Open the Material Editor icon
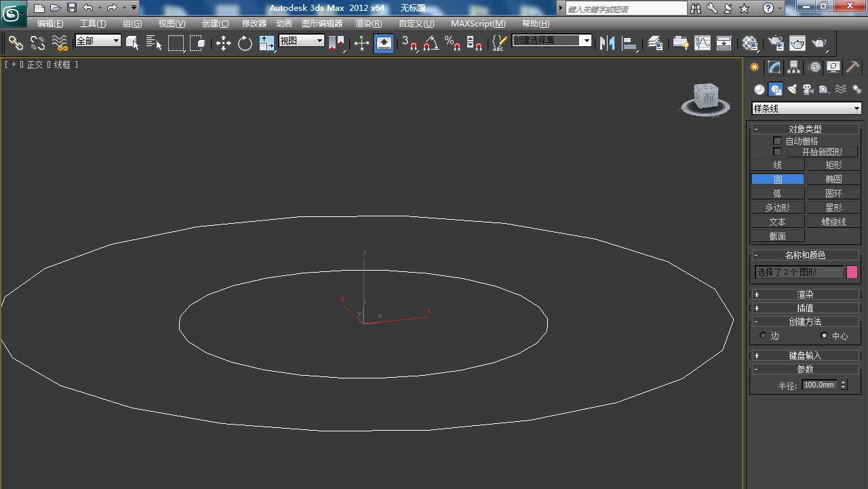Viewport: 868px width, 489px height. tap(750, 43)
